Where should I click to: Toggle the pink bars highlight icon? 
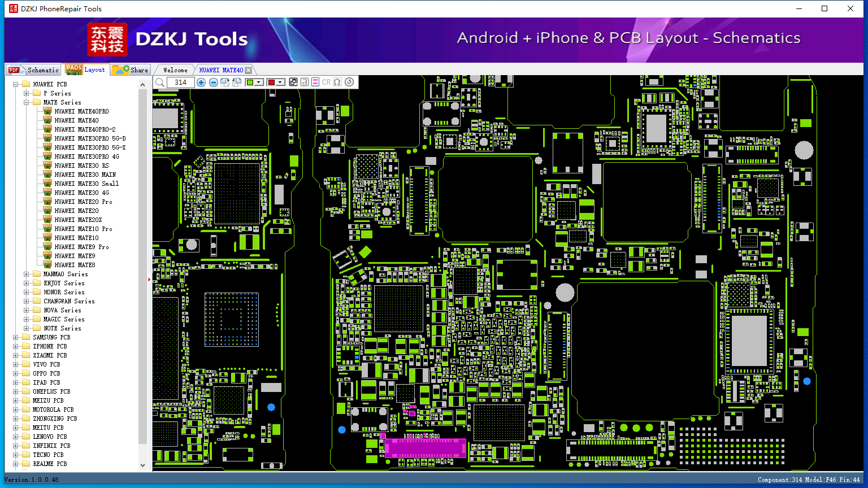click(315, 82)
